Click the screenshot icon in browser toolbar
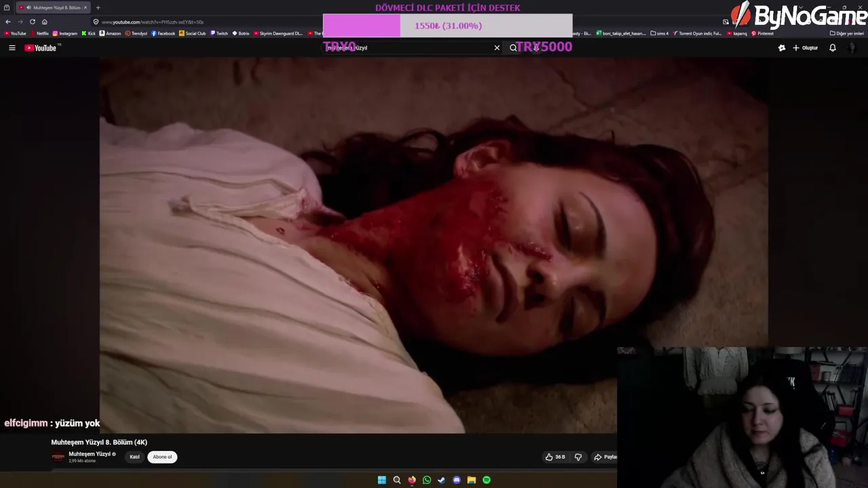 click(726, 22)
